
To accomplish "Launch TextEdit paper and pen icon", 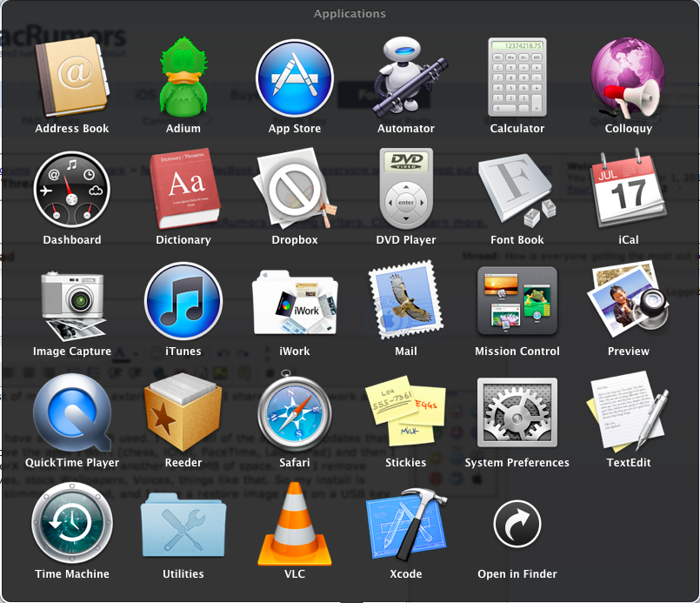I will coord(628,412).
